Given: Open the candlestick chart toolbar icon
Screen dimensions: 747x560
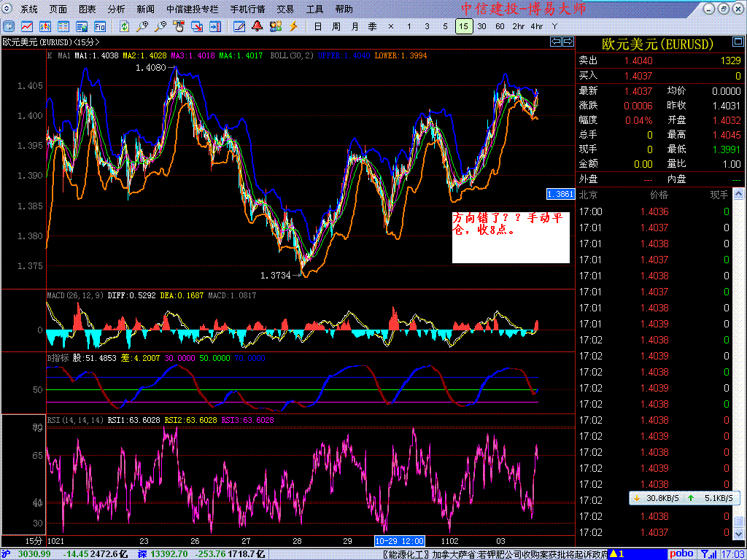Looking at the screenshot, I should (45, 26).
